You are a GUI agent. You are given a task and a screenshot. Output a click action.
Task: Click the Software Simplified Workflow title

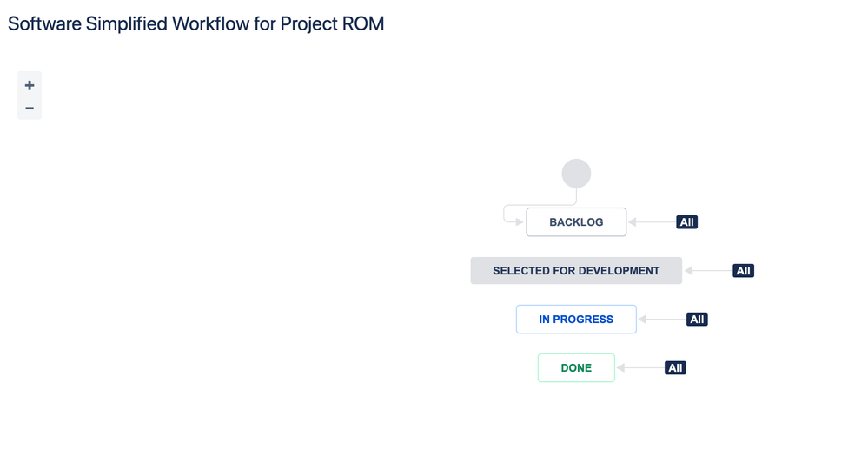coord(196,23)
